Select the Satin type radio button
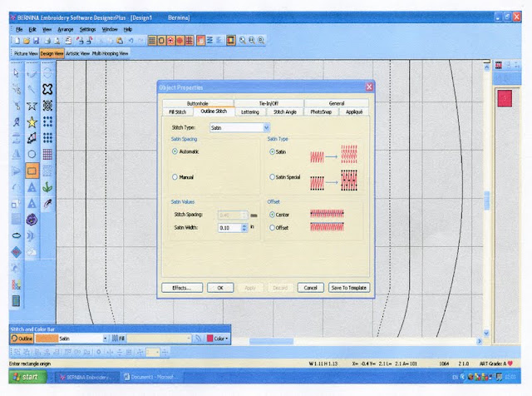Screen dimensions: 532x396 point(272,151)
